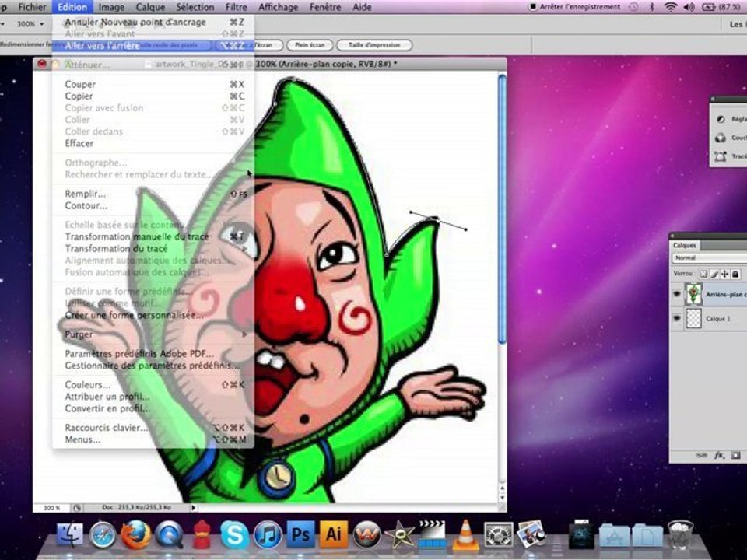Image resolution: width=747 pixels, height=560 pixels.
Task: Toggle visibility of Calque 1 layer
Action: coord(676,318)
